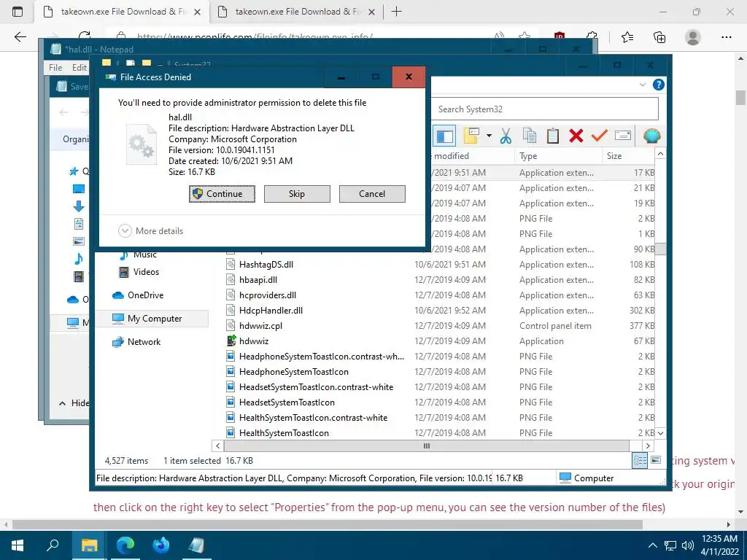Image resolution: width=747 pixels, height=560 pixels.
Task: Open the File menu in Notepad
Action: pyautogui.click(x=55, y=68)
